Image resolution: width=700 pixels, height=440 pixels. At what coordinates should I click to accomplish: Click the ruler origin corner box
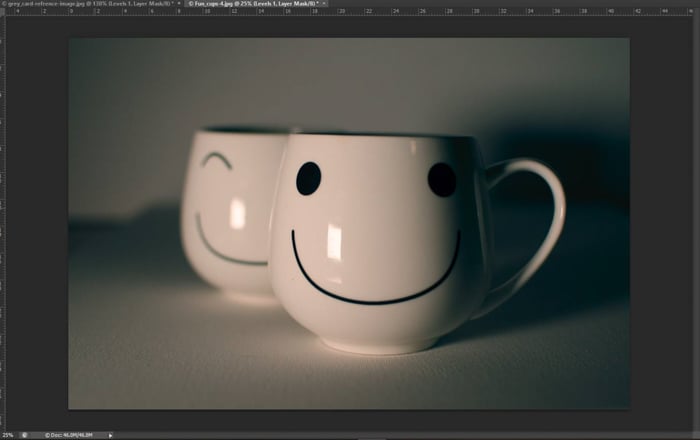coord(2,12)
